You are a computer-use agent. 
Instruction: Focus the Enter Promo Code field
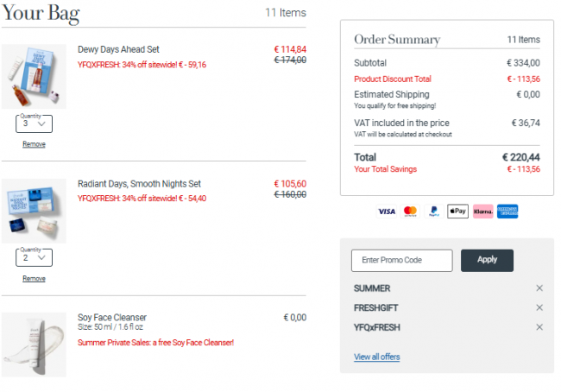(x=402, y=260)
